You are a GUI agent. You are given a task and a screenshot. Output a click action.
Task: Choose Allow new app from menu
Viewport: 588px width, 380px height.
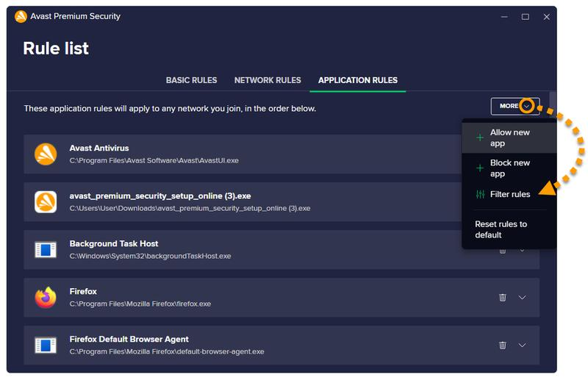tap(509, 137)
